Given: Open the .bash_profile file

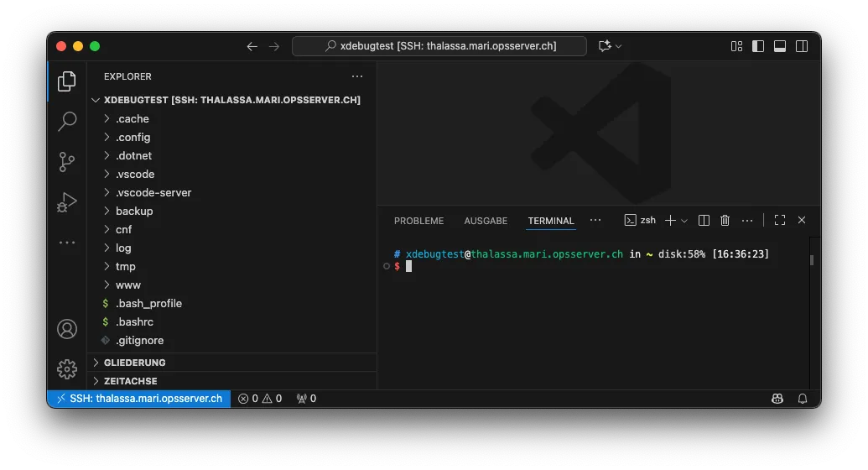Looking at the screenshot, I should click(x=232, y=303).
